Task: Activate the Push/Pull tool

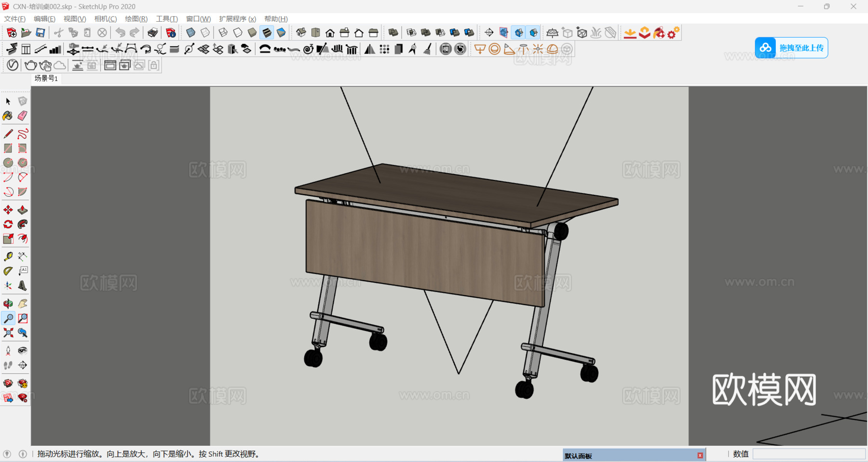Action: coord(23,210)
